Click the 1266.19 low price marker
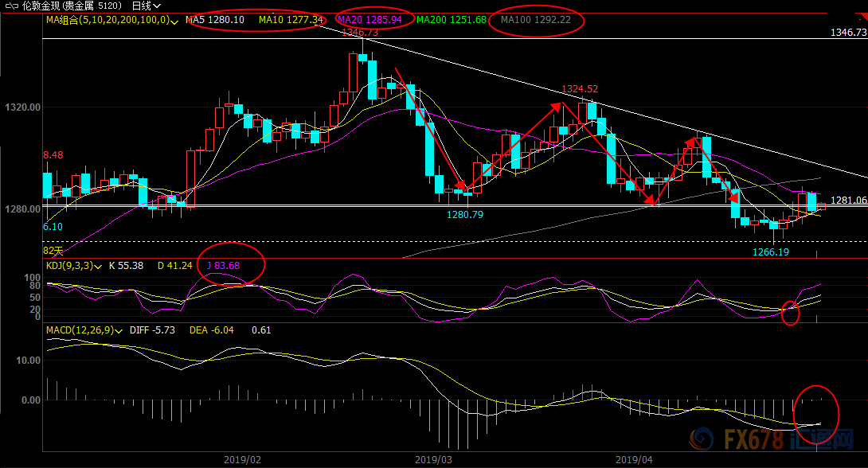Image resolution: width=868 pixels, height=468 pixels. point(770,252)
